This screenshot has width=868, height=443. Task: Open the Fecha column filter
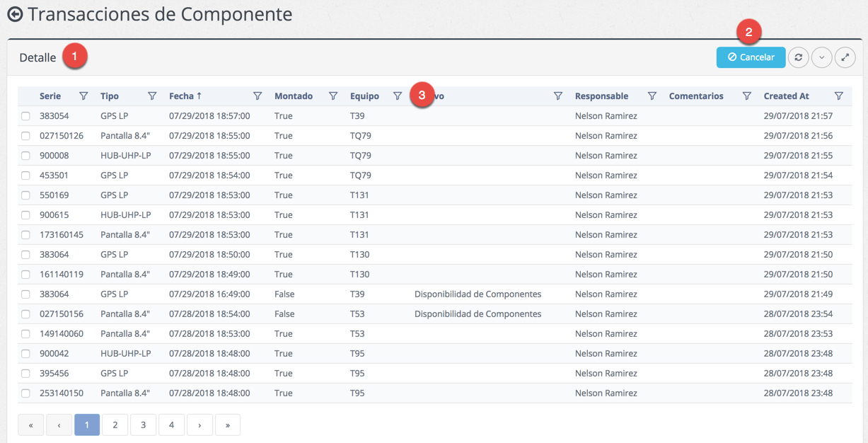click(257, 96)
